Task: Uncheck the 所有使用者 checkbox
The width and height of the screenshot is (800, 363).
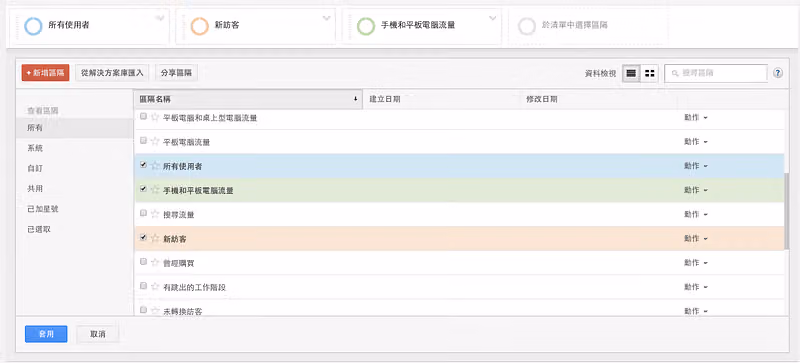Action: click(143, 165)
